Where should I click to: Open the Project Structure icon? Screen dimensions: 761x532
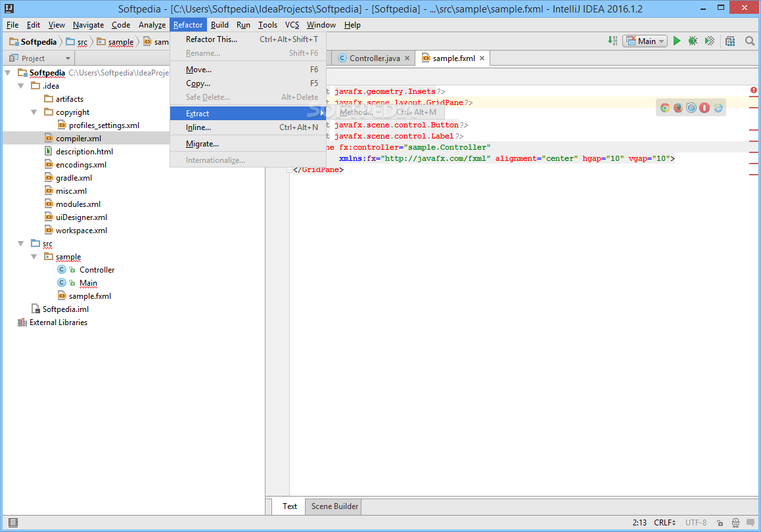(730, 41)
